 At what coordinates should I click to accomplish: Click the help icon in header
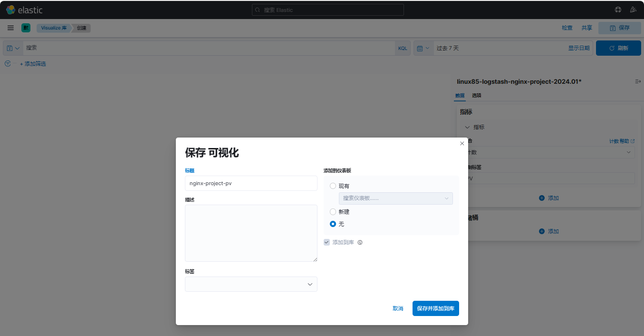[618, 10]
